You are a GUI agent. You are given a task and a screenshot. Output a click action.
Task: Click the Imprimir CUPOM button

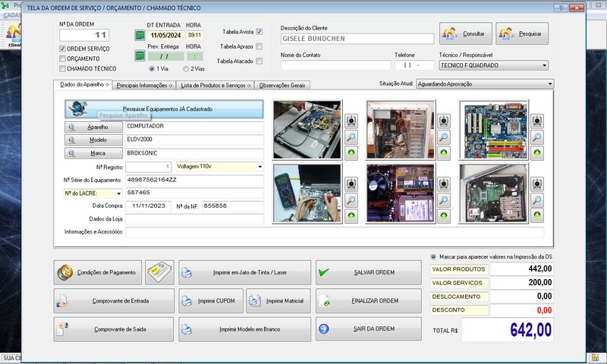click(x=211, y=300)
